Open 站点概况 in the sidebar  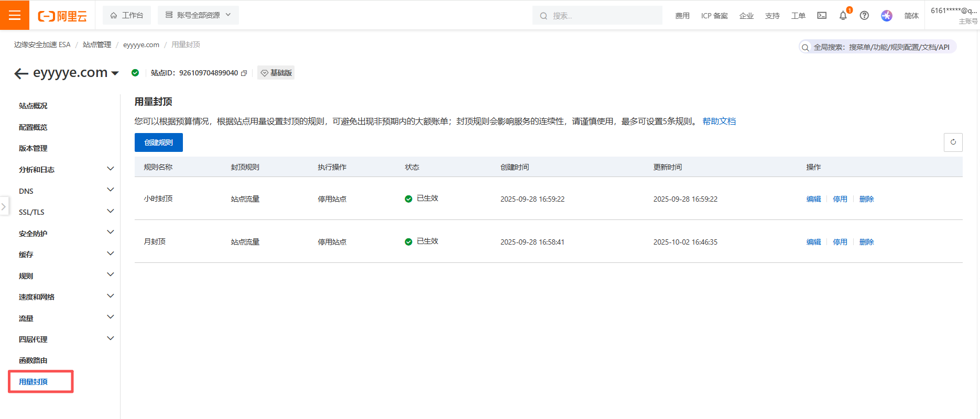coord(33,106)
